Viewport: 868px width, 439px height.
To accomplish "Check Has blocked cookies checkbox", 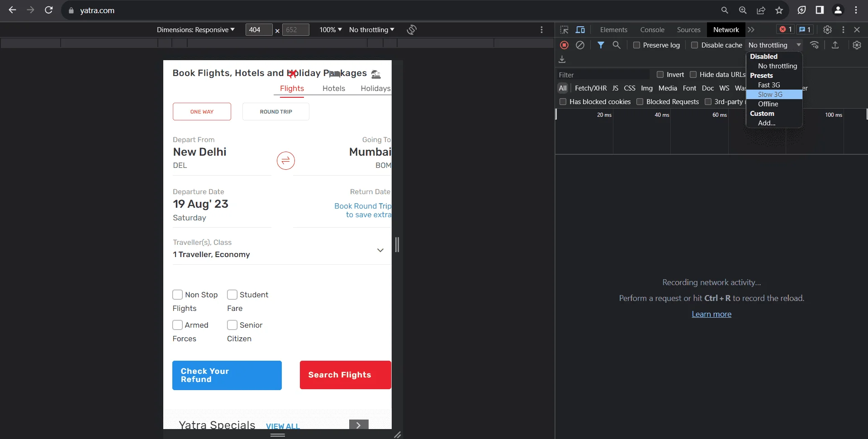I will 563,102.
